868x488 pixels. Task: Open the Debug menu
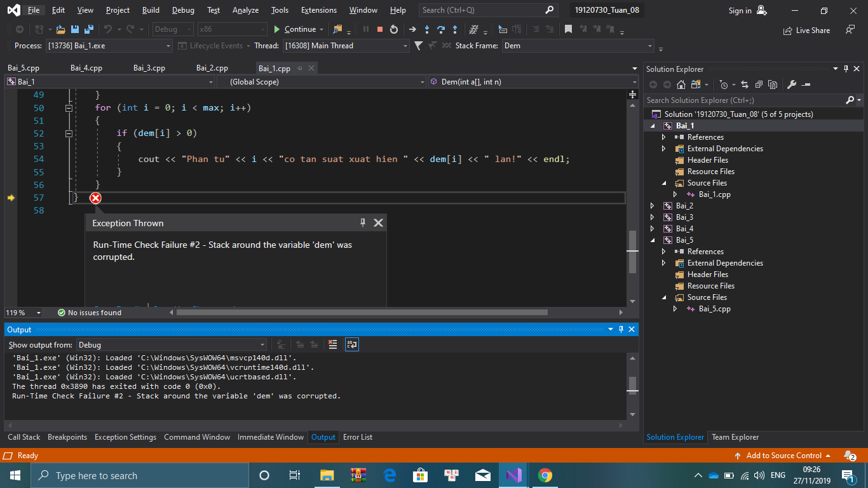tap(183, 10)
